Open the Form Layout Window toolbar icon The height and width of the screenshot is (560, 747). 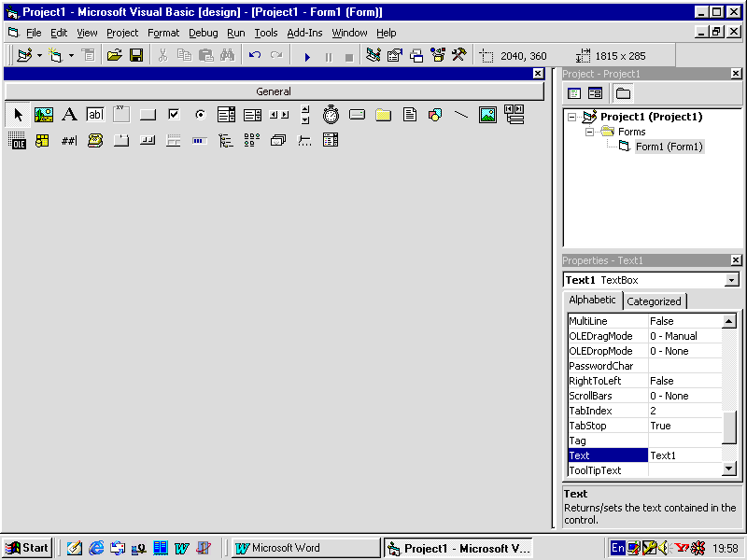pos(416,55)
